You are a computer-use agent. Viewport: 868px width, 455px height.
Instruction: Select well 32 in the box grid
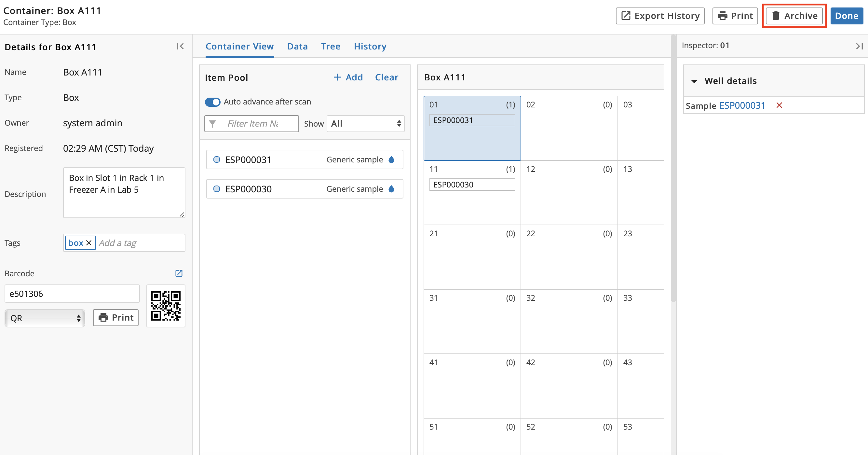(x=569, y=322)
